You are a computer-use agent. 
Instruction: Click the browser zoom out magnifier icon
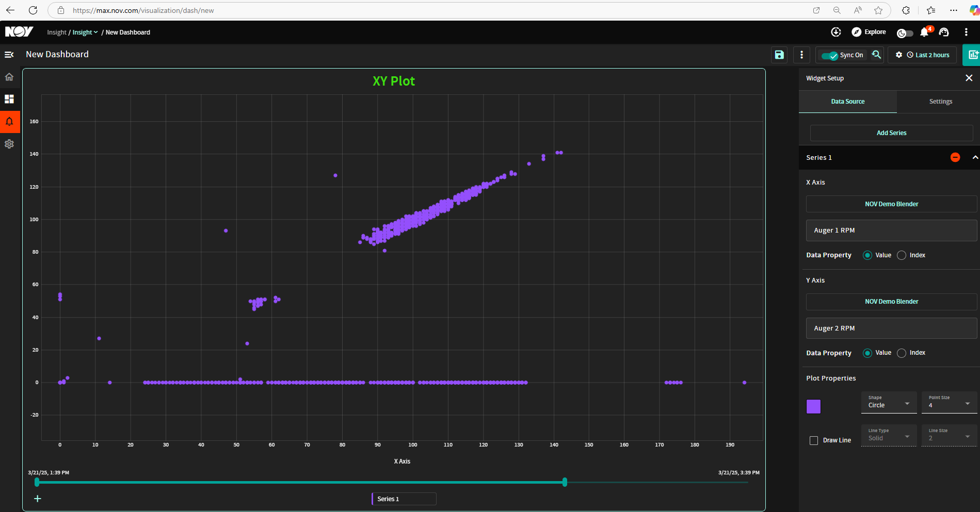[x=837, y=10]
